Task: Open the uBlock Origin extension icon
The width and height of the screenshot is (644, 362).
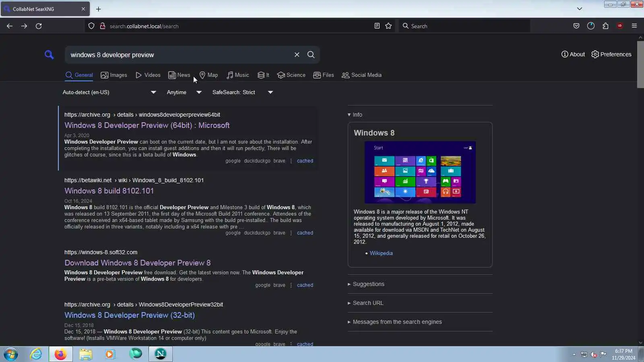Action: [x=620, y=26]
